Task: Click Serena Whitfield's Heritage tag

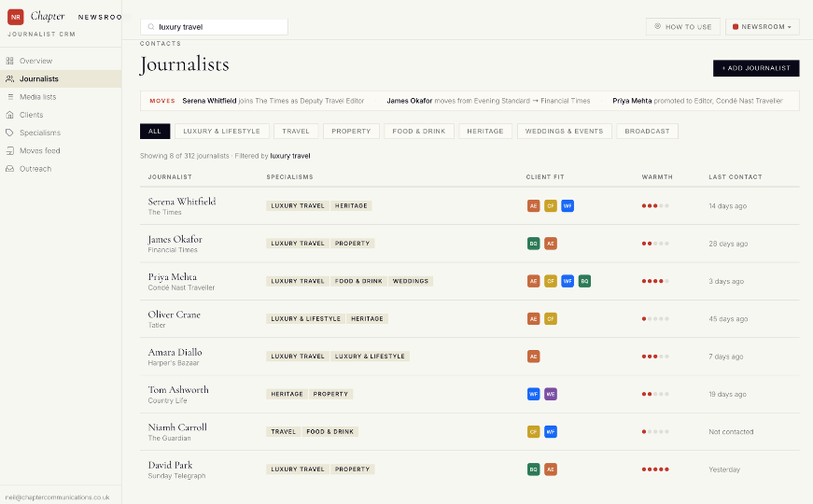Action: coord(351,206)
